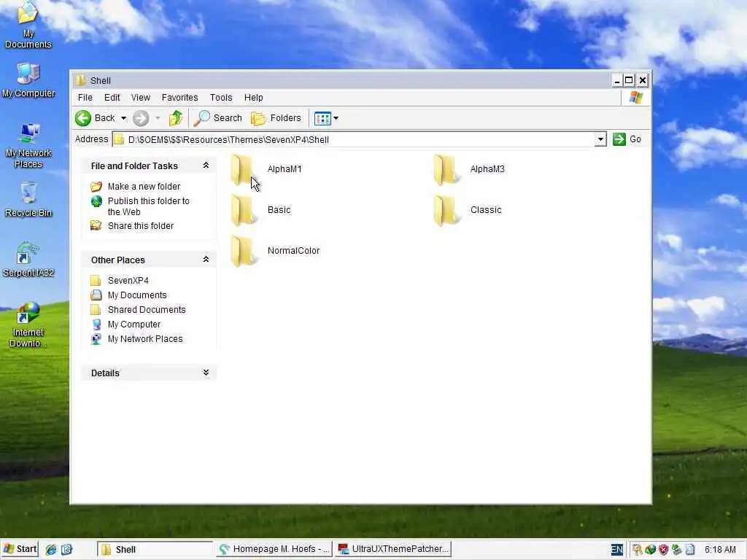
Task: Click the Share this folder link
Action: 141,226
